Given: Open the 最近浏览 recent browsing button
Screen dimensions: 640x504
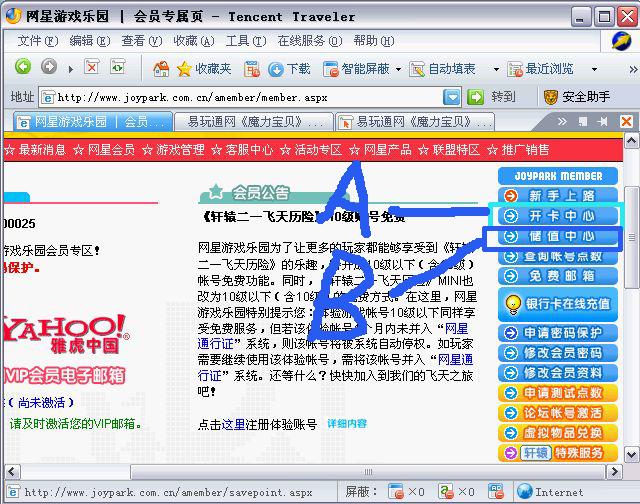Looking at the screenshot, I should pyautogui.click(x=540, y=69).
